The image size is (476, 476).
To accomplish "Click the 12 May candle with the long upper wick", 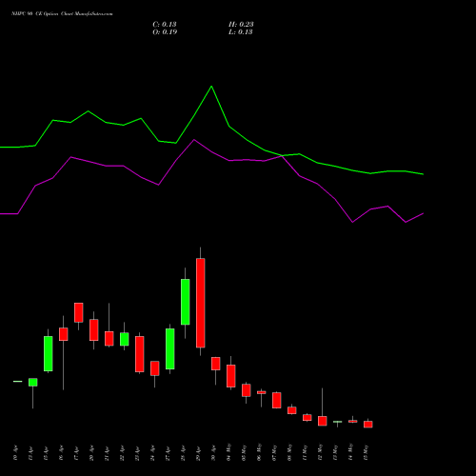I will pyautogui.click(x=322, y=421).
